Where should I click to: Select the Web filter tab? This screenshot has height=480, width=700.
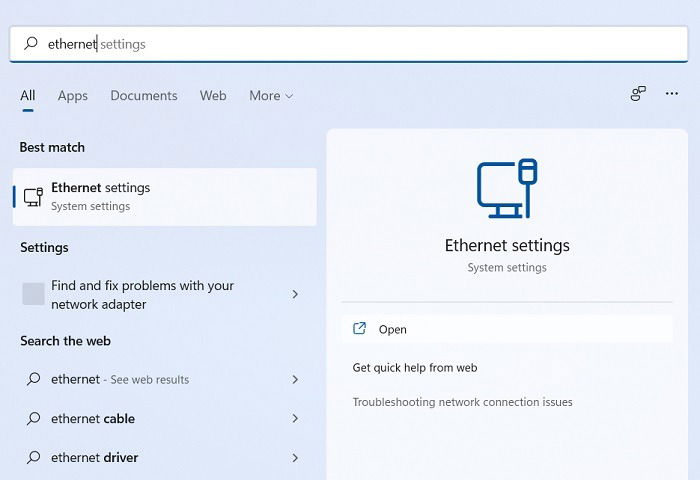213,96
